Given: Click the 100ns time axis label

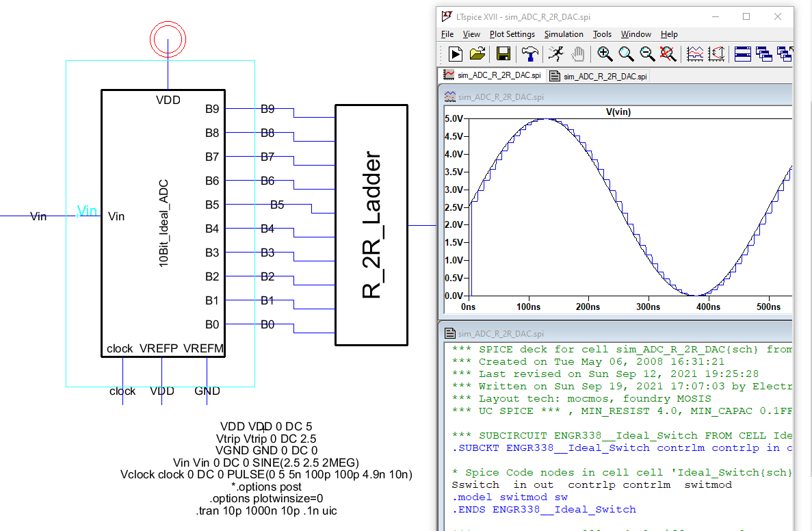Looking at the screenshot, I should click(x=528, y=307).
